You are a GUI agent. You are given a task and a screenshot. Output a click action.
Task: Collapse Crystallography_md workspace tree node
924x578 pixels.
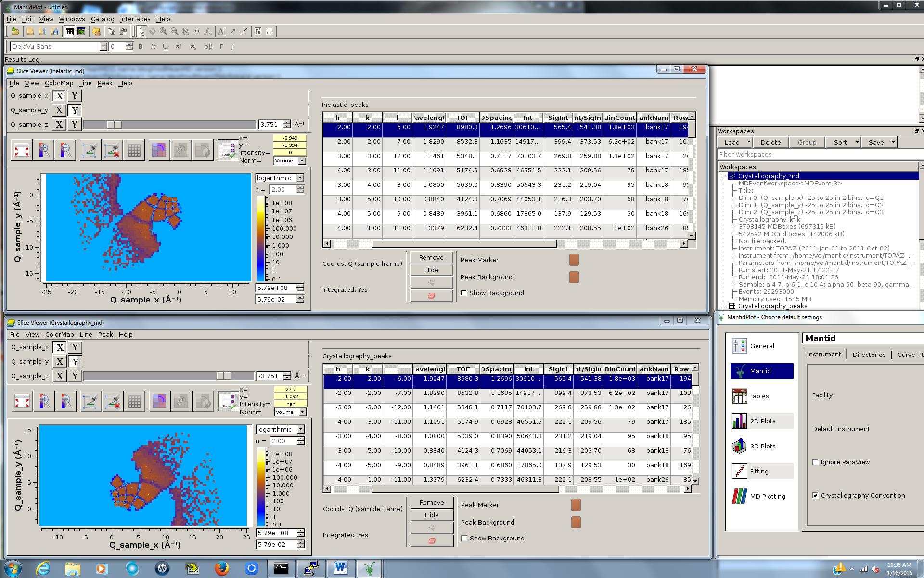click(723, 176)
